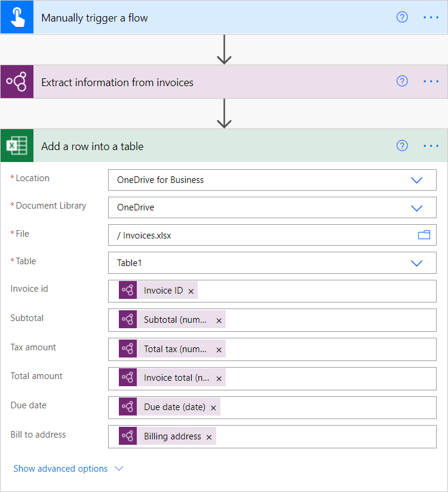
Task: Open ellipsis menu for Add a row step
Action: coord(431,145)
